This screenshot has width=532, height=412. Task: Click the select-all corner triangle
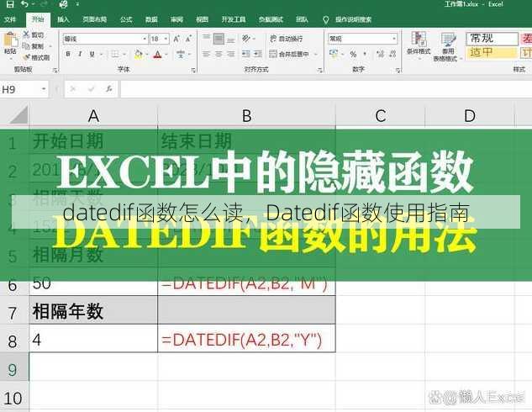click(x=18, y=114)
